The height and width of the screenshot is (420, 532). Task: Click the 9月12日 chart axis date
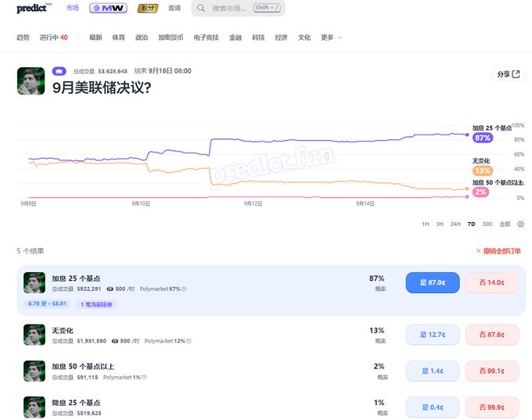[x=253, y=203]
